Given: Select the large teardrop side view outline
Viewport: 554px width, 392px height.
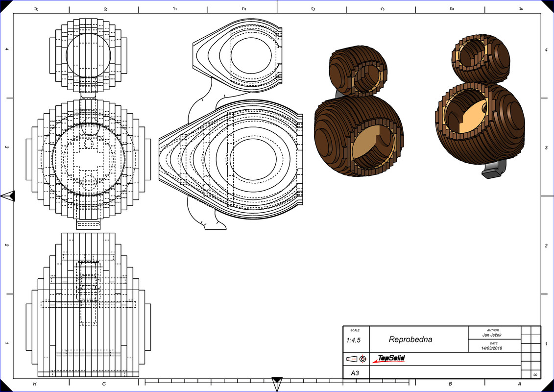Looking at the screenshot, I should (231, 158).
